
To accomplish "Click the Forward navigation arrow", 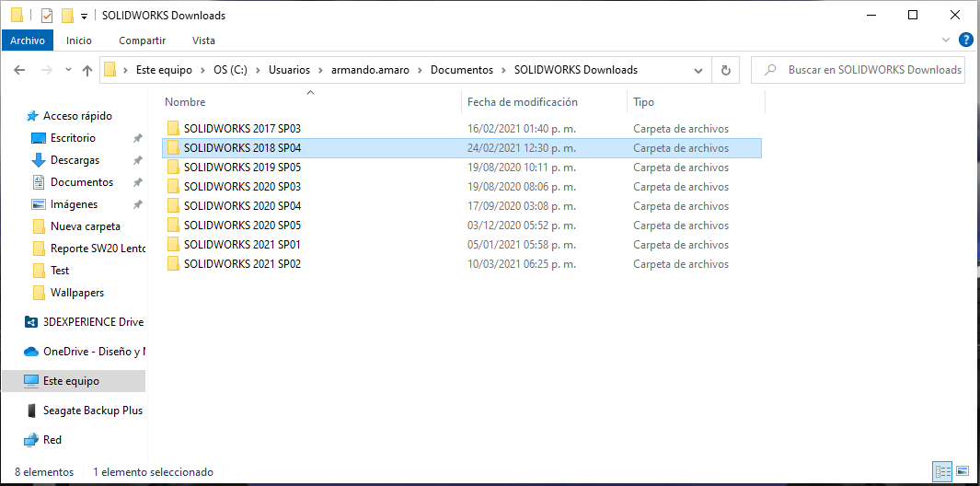I will (47, 70).
